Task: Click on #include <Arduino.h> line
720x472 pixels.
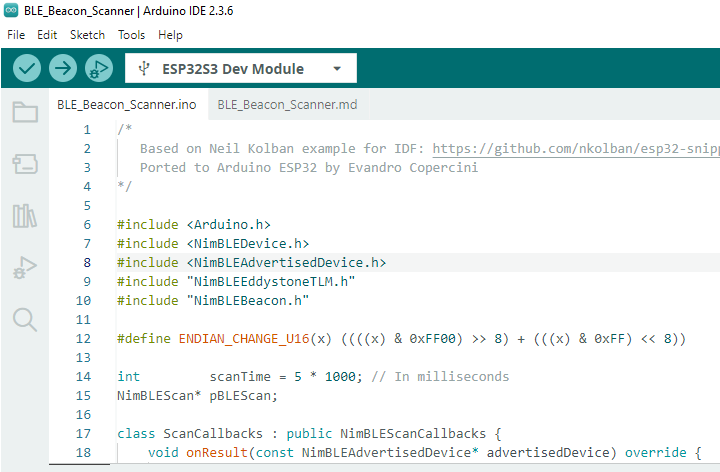Action: pos(194,225)
